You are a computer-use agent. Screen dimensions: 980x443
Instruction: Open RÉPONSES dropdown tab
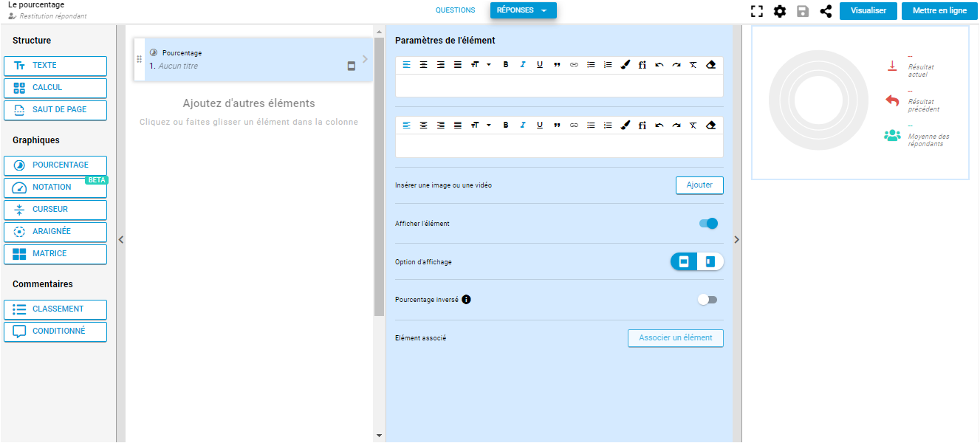524,10
